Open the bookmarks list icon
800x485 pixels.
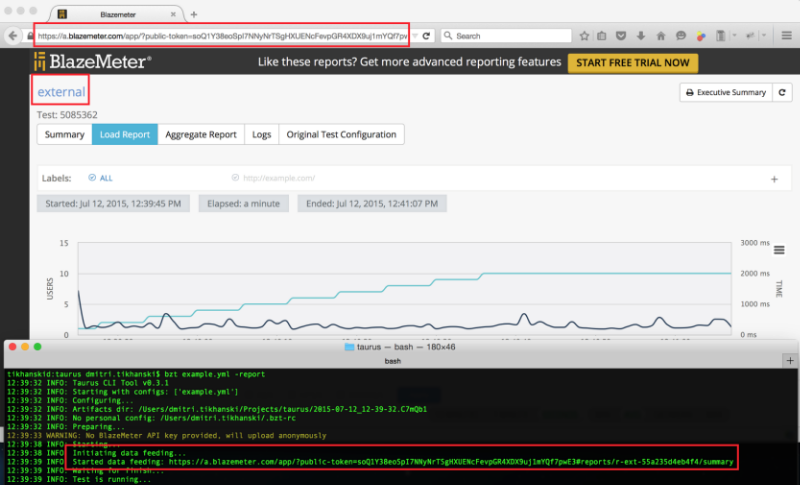(x=602, y=36)
